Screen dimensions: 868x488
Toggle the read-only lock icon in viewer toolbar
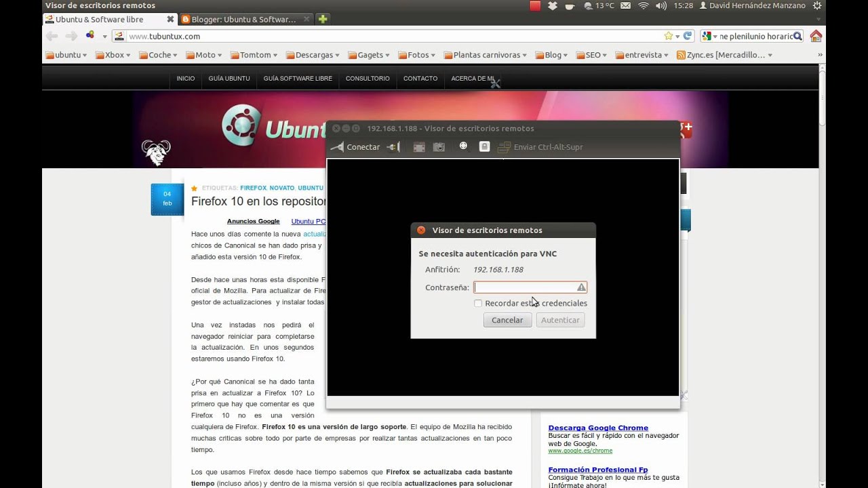click(484, 146)
